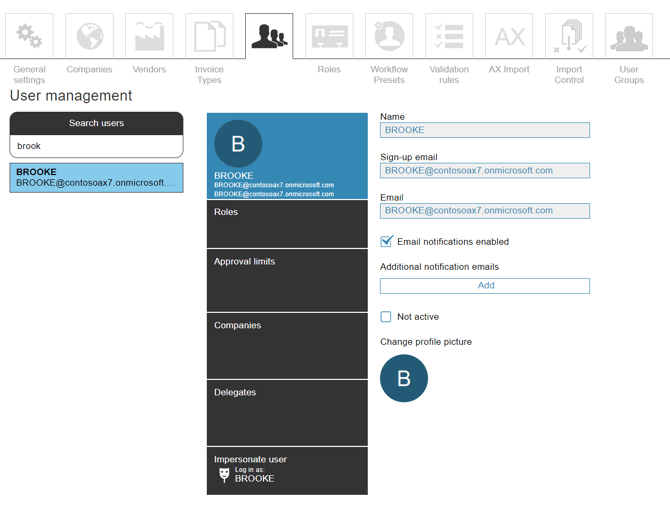Open the Import Control icon
This screenshot has height=506, width=670.
[x=569, y=37]
